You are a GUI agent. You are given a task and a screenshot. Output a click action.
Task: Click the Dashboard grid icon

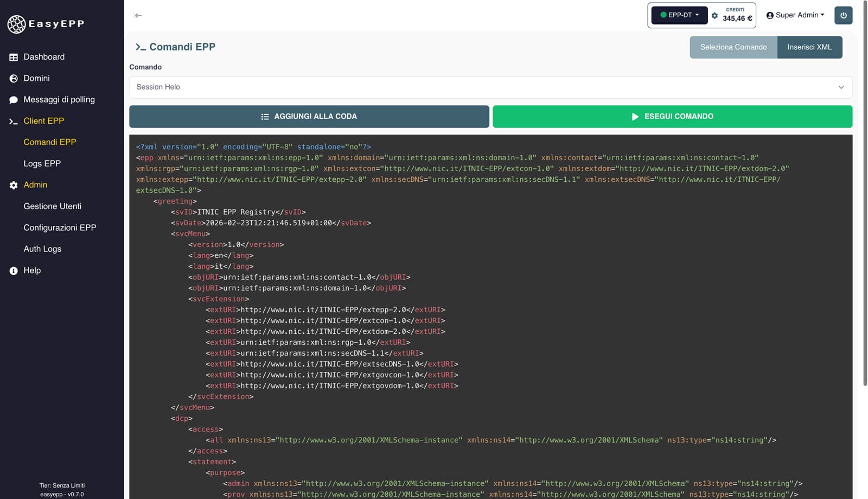(14, 57)
